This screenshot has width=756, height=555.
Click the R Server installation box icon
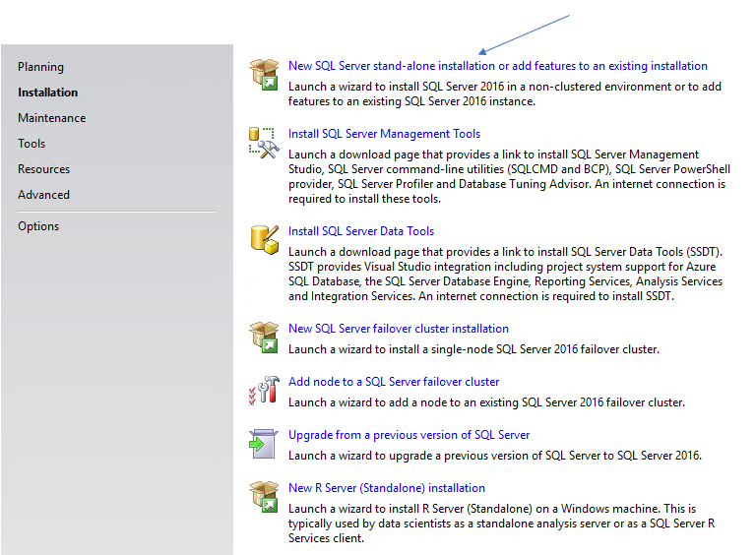tap(265, 496)
